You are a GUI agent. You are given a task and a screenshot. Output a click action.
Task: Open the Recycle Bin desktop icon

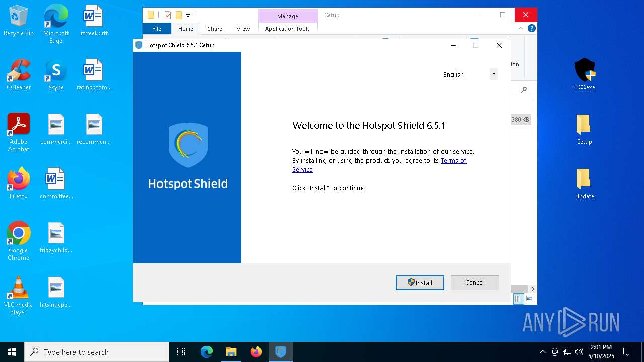19,21
